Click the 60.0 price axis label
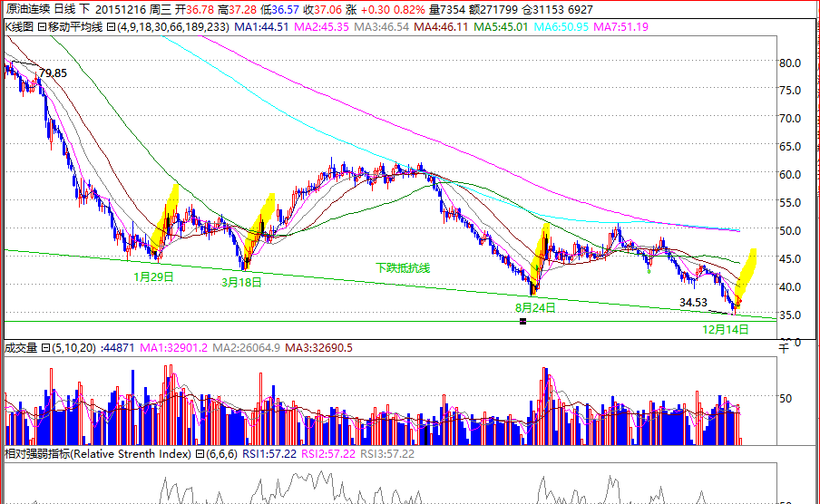The width and height of the screenshot is (820, 504). tap(790, 175)
